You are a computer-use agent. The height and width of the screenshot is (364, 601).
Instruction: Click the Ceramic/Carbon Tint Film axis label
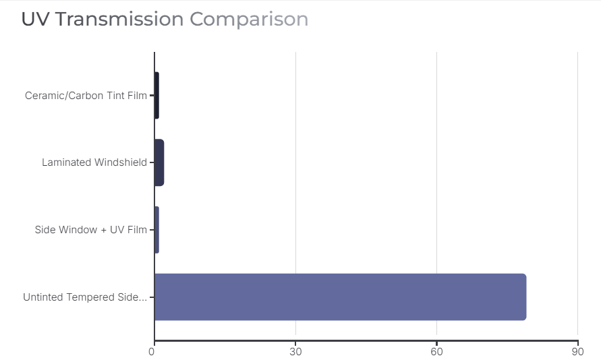coord(86,96)
